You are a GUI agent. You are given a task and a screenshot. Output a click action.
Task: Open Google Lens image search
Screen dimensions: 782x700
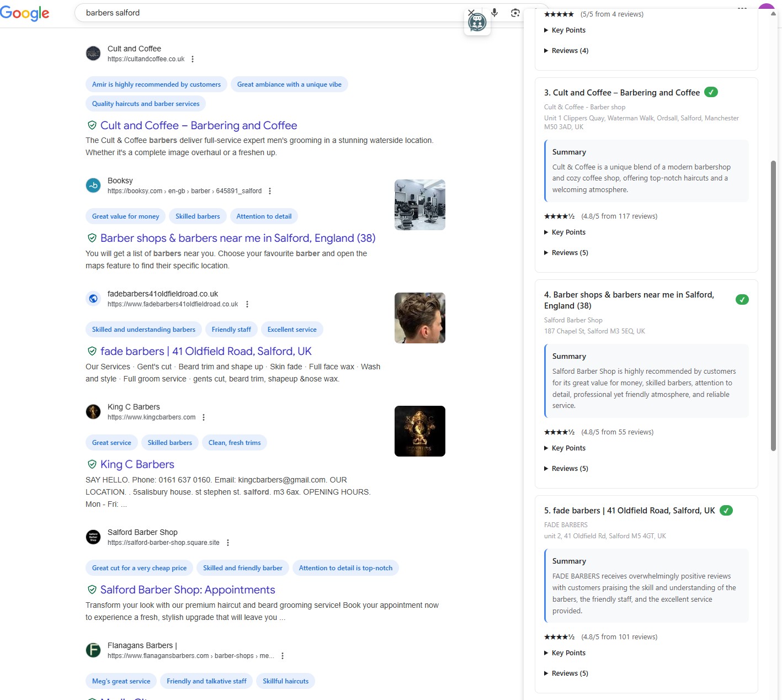pyautogui.click(x=515, y=13)
